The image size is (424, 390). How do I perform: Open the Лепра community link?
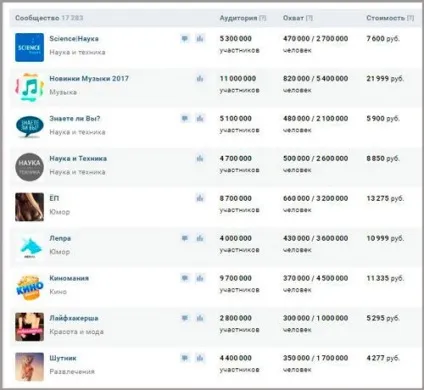point(60,238)
